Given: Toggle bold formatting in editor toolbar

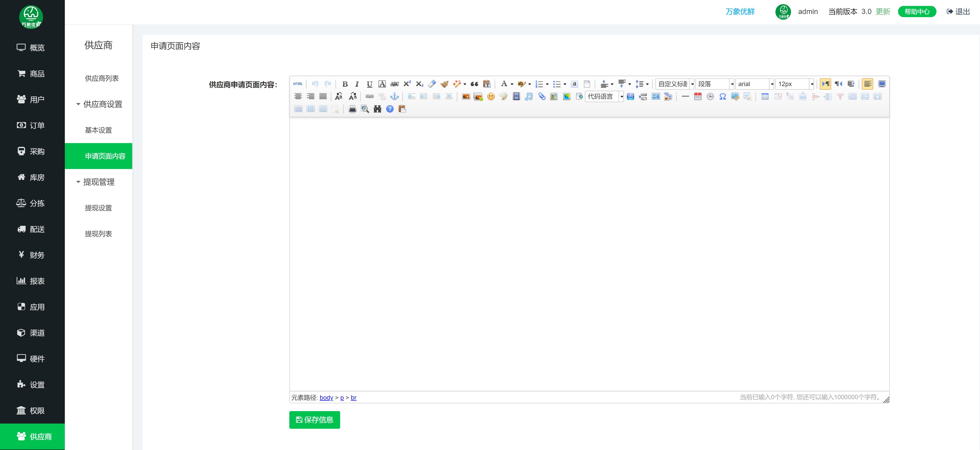Looking at the screenshot, I should pyautogui.click(x=345, y=84).
